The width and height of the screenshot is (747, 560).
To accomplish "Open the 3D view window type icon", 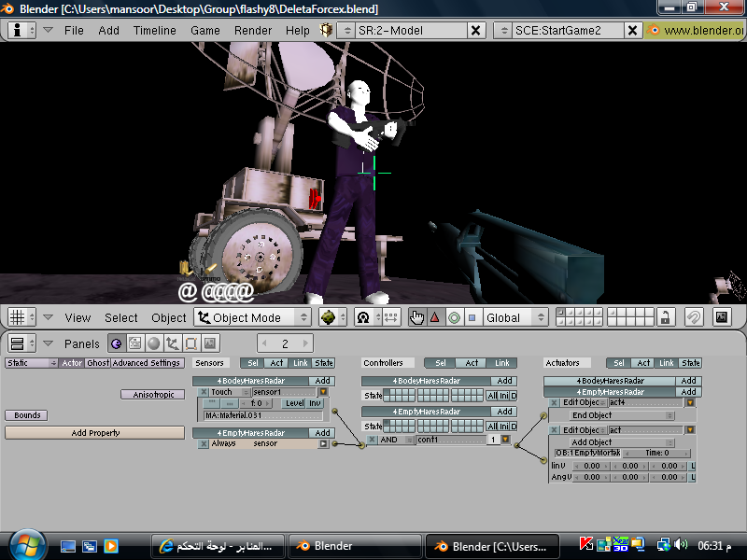I will click(x=21, y=317).
